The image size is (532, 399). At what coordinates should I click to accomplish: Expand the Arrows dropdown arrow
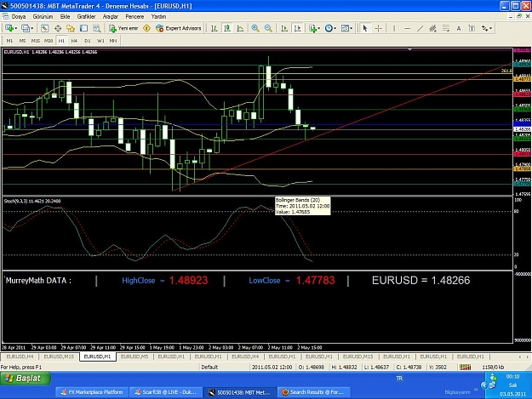coord(490,28)
